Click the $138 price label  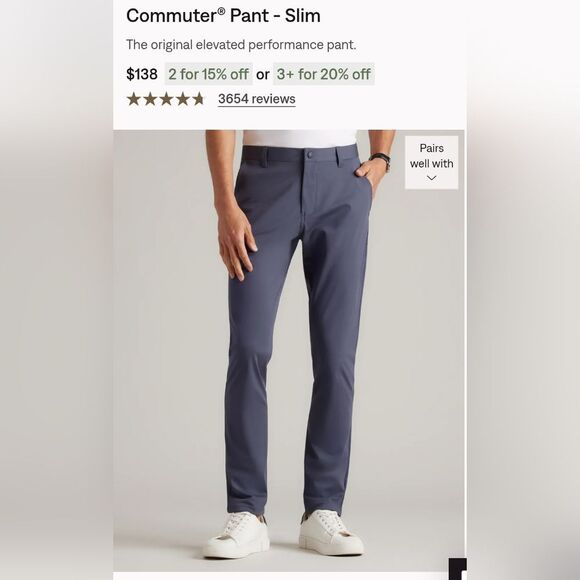(x=142, y=74)
